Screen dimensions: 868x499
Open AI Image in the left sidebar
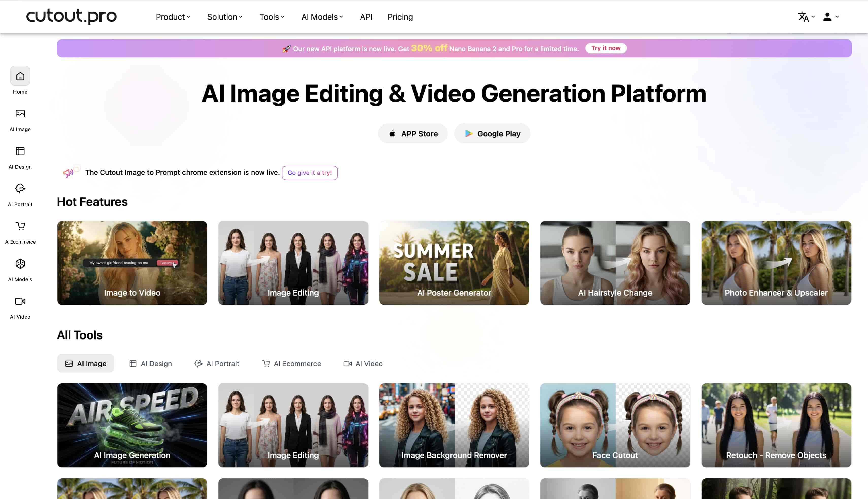[x=20, y=120]
